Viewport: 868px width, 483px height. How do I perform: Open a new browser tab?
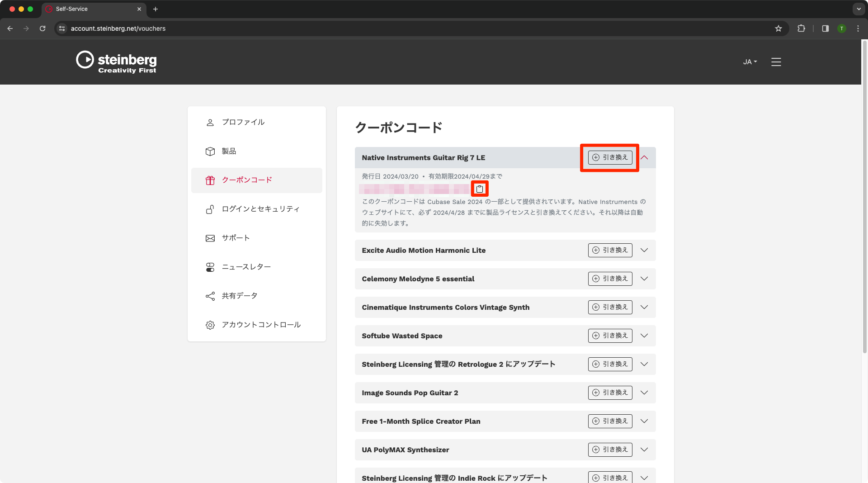click(156, 9)
